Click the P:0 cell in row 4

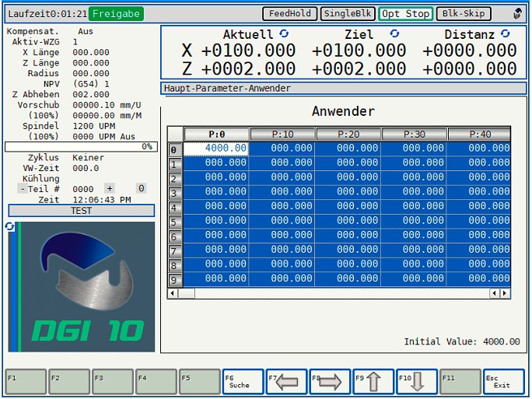(x=216, y=206)
